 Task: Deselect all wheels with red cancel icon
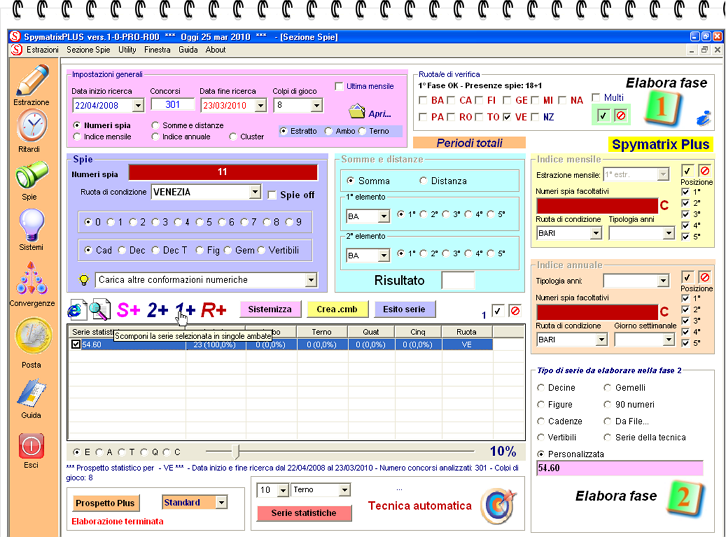tap(621, 115)
